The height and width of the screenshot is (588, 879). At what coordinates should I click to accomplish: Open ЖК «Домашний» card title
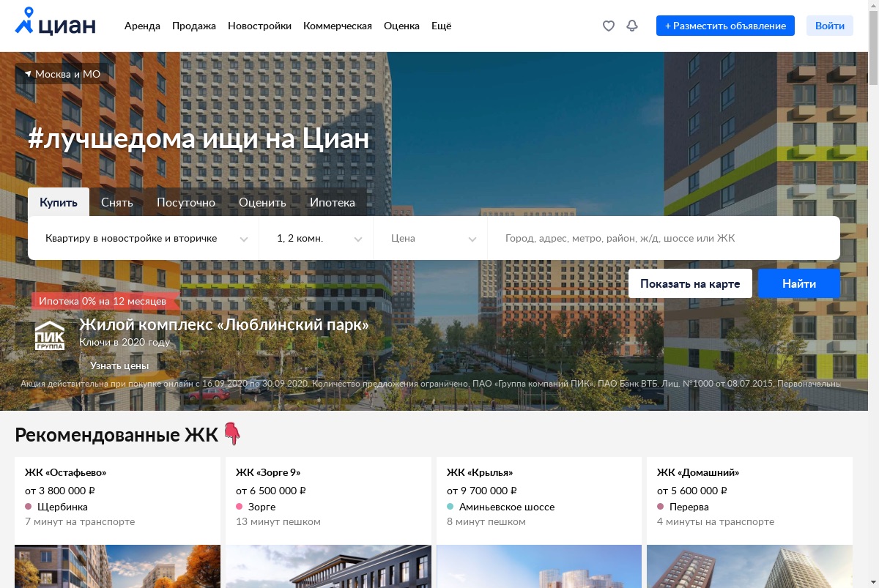698,472
